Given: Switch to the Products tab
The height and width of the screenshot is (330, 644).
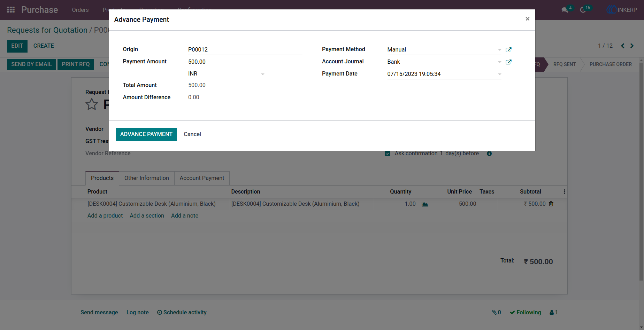Looking at the screenshot, I should point(102,178).
